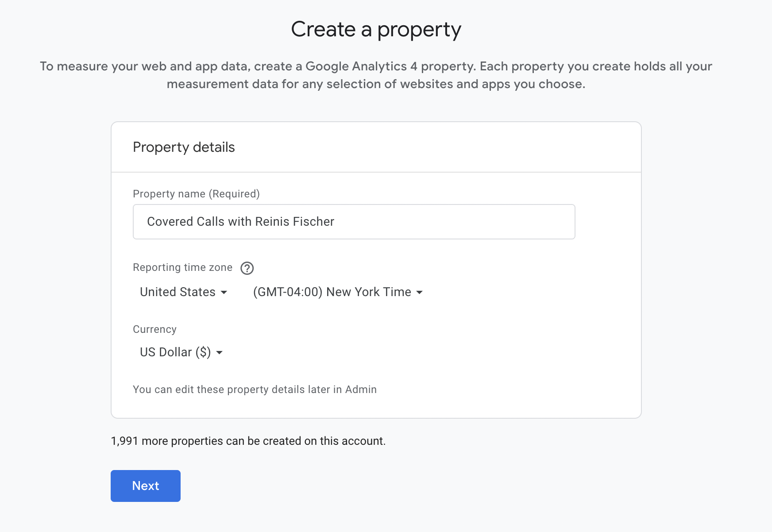Select the country selector triangle icon

coord(224,292)
